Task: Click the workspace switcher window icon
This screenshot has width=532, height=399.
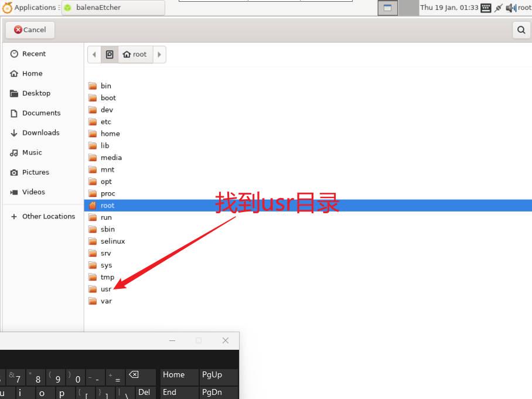Action: [x=387, y=8]
